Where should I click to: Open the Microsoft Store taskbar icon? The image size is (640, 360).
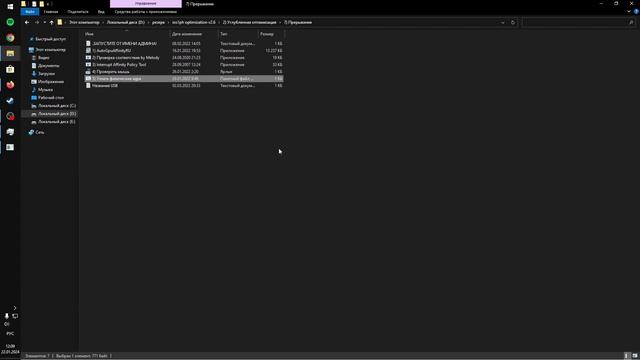(x=10, y=69)
